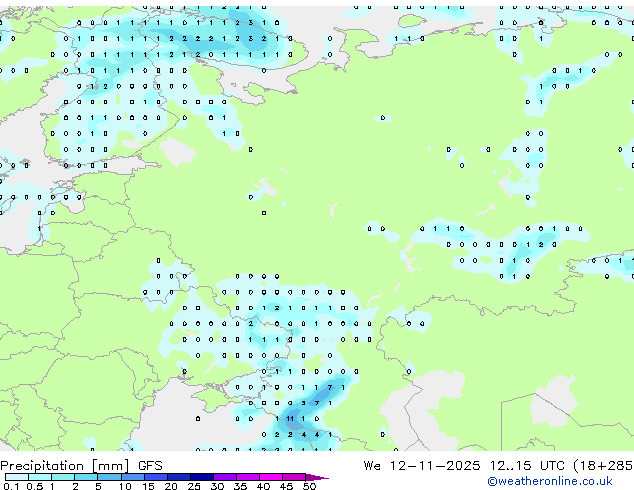This screenshot has width=634, height=490.
Task: Click the legend label "10"
Action: click(x=125, y=486)
